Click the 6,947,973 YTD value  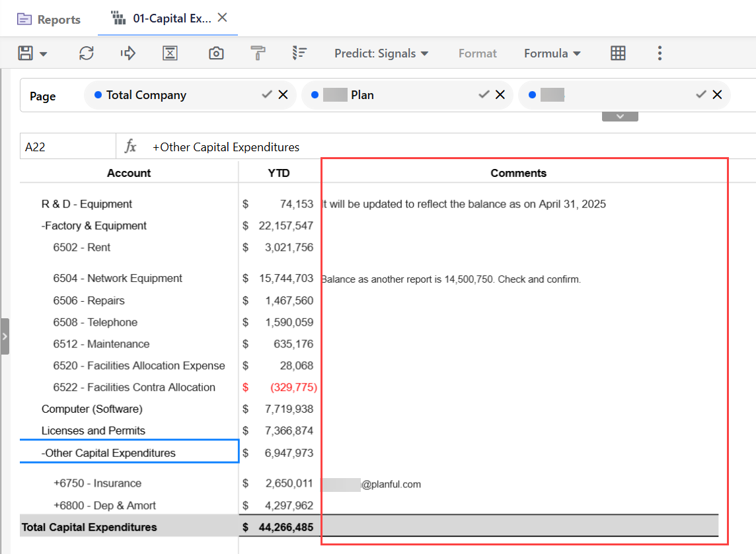[x=289, y=453]
